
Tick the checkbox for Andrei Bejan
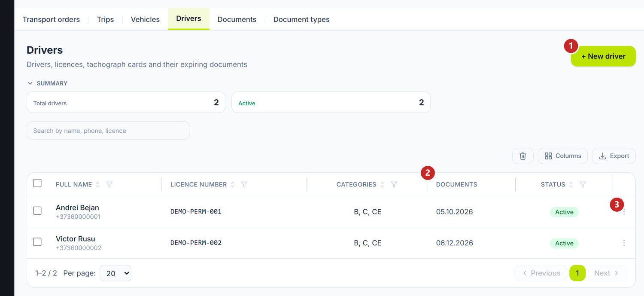pos(37,211)
